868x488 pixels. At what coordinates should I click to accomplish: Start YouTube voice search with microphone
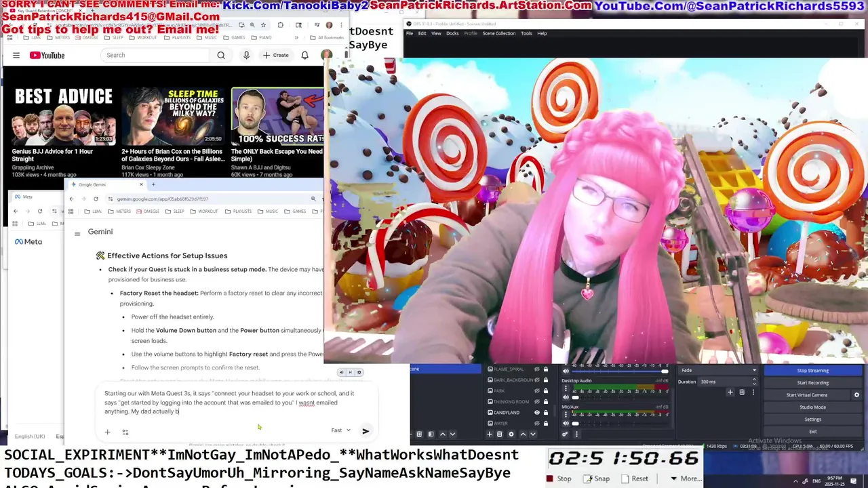tap(246, 56)
